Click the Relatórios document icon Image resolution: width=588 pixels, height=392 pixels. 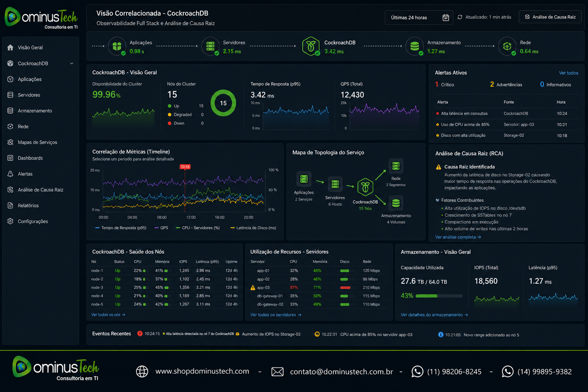tap(10, 206)
